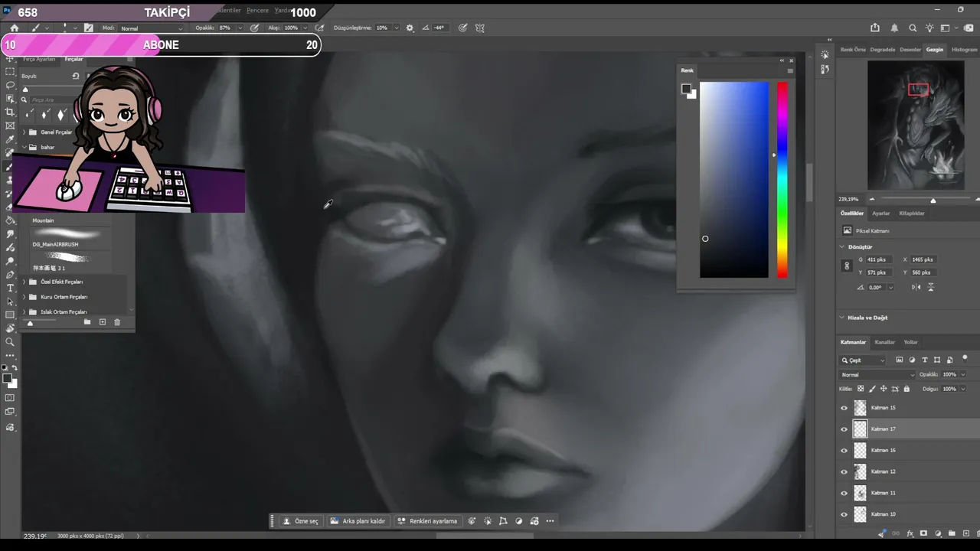
Task: Expand Kuru Ortam Fırçaları brush folder
Action: pyautogui.click(x=24, y=297)
